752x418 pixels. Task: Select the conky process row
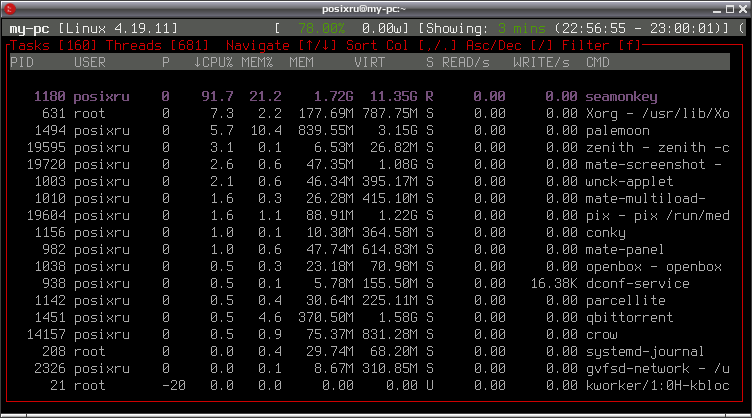coord(370,233)
